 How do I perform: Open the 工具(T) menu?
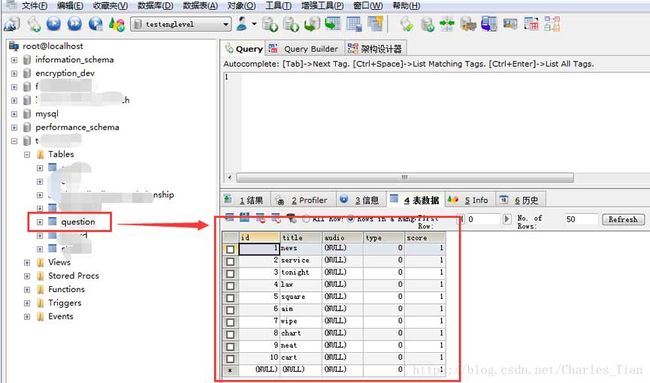(x=278, y=6)
